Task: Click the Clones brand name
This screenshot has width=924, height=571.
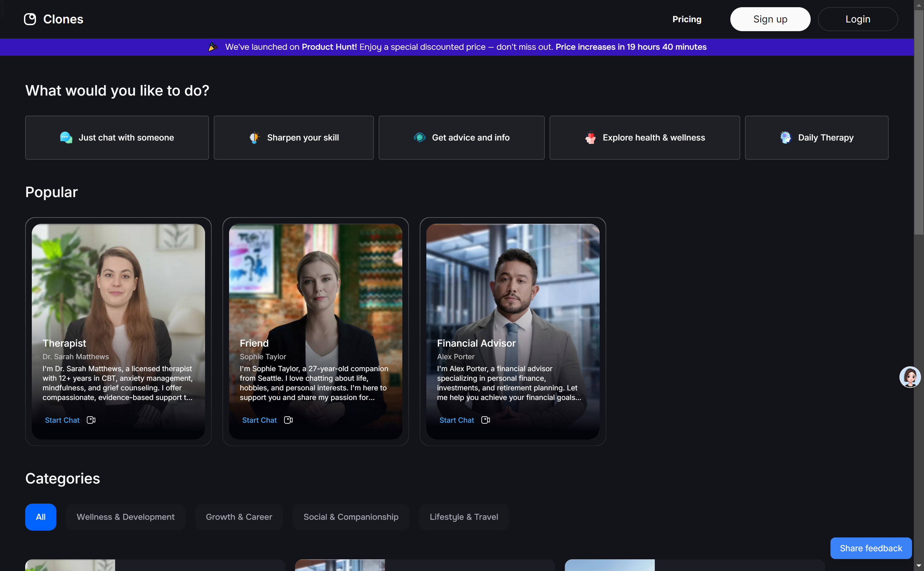Action: 63,19
